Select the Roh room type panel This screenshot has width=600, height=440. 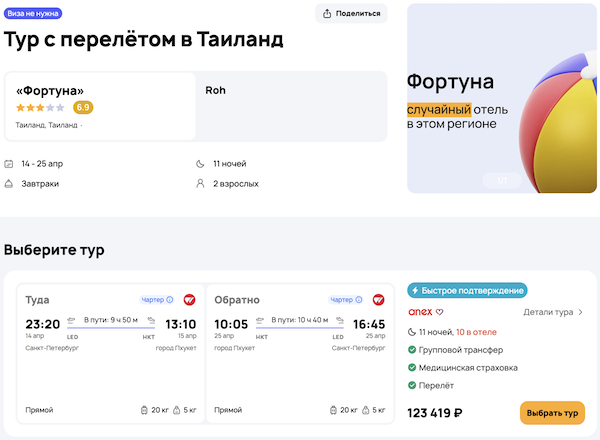tap(292, 105)
